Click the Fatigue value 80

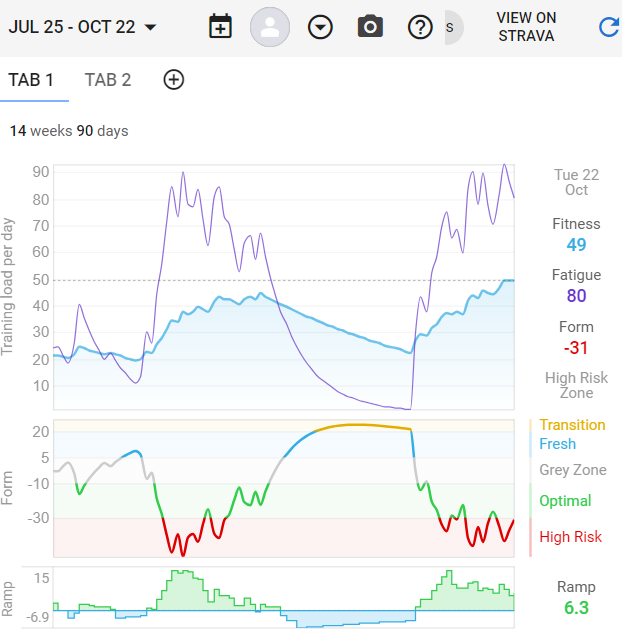[576, 296]
